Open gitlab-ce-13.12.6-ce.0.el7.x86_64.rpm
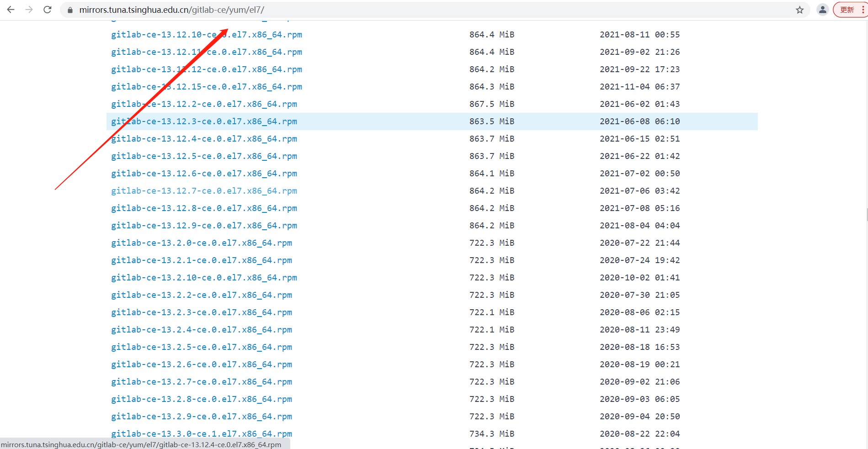 [x=204, y=174]
